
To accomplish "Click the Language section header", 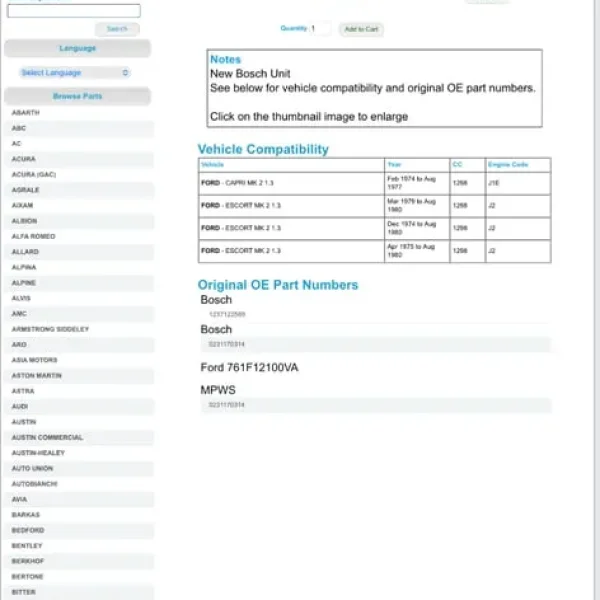I will pyautogui.click(x=78, y=48).
